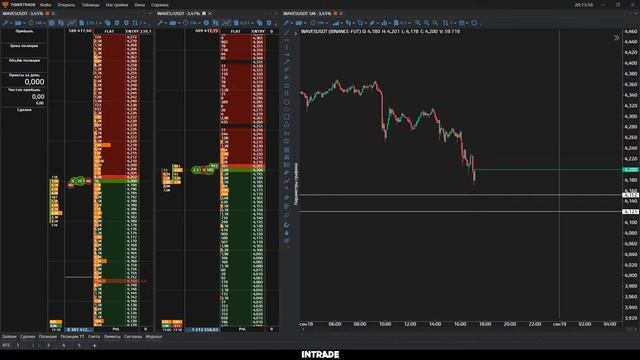Click the ENTRY 239,1 header in first order book
This screenshot has height=360, width=640.
(138, 31)
